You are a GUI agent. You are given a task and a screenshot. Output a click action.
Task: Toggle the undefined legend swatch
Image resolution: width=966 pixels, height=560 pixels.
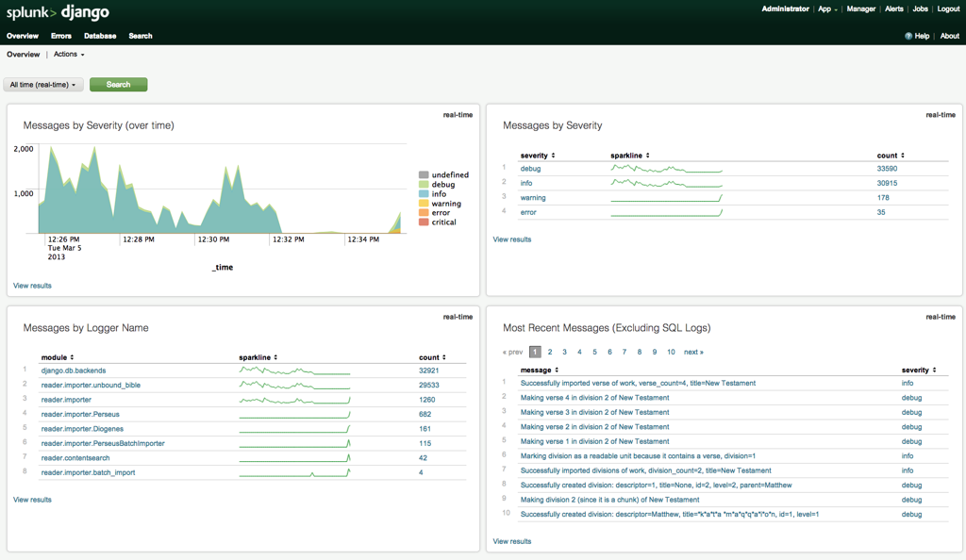point(424,174)
